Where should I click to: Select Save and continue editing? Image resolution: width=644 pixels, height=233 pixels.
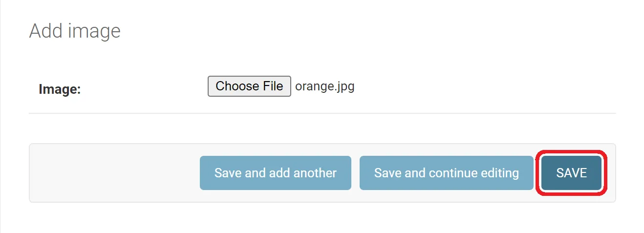[x=446, y=173]
